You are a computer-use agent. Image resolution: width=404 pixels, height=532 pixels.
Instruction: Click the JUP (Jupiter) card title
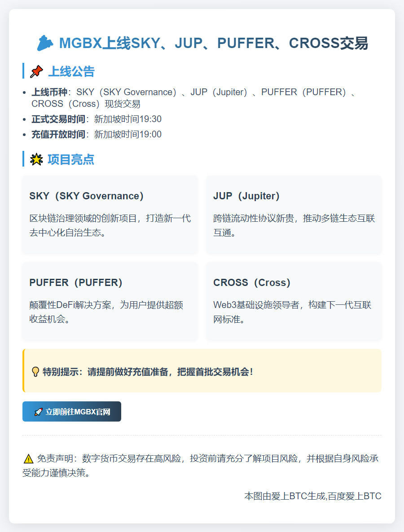pyautogui.click(x=246, y=196)
